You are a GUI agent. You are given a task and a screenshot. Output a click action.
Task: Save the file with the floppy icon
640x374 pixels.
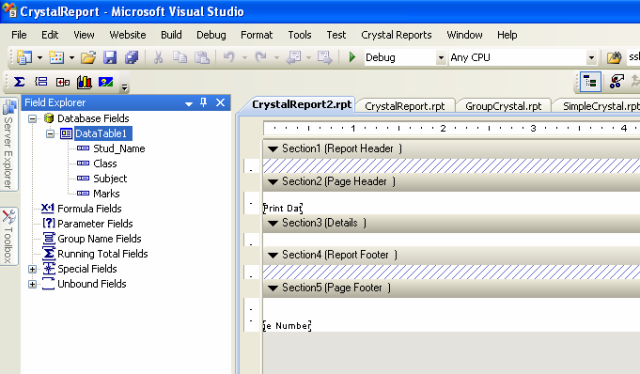[110, 58]
